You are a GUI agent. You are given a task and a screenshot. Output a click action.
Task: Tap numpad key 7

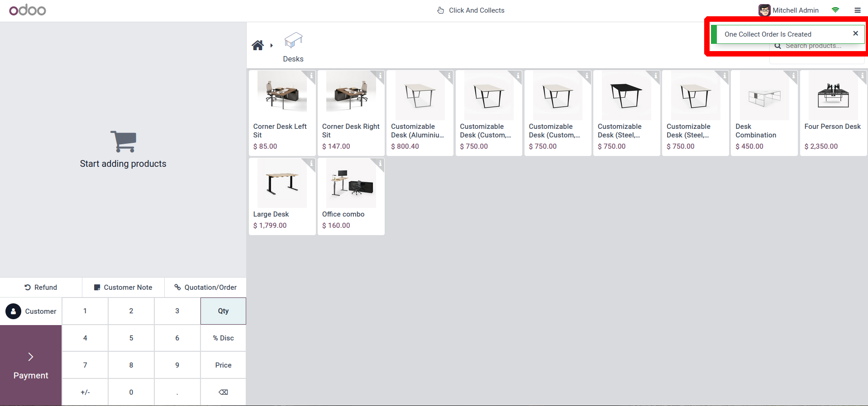(85, 365)
